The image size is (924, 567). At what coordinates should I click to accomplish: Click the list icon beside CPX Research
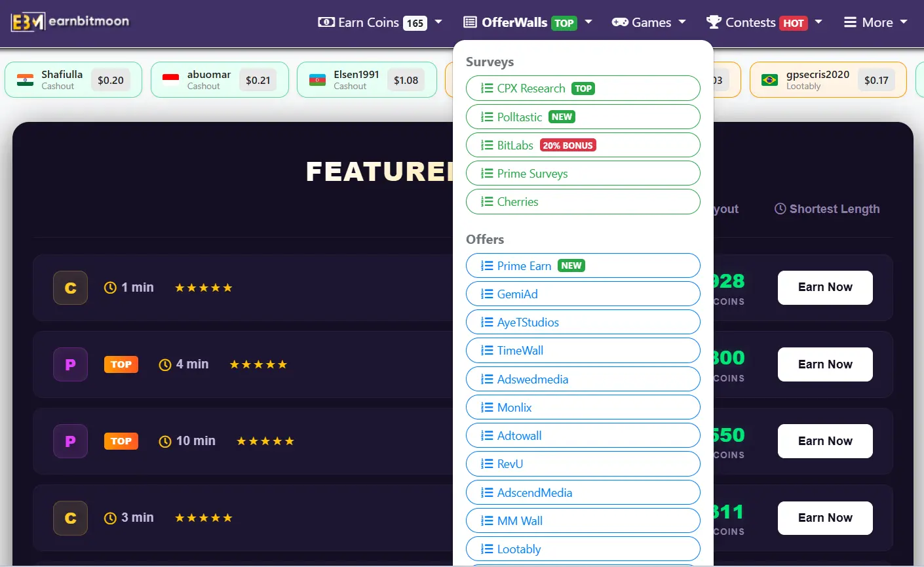pyautogui.click(x=487, y=88)
